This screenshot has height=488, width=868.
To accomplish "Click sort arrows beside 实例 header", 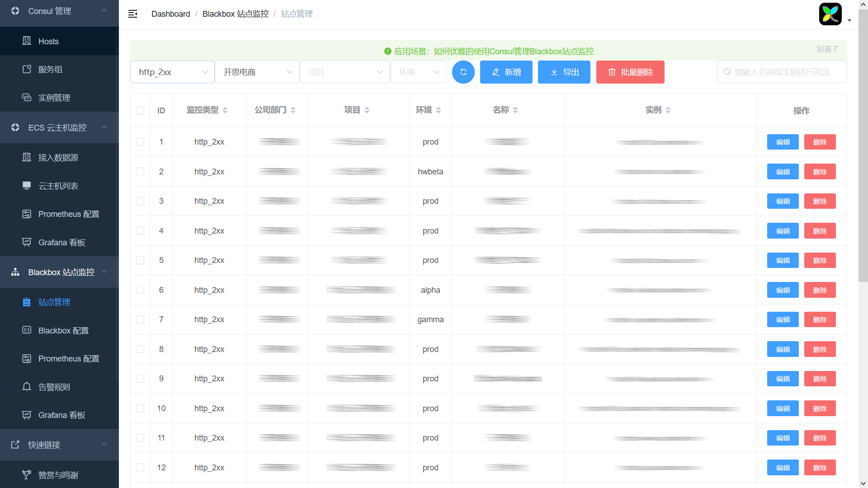I will tap(668, 110).
